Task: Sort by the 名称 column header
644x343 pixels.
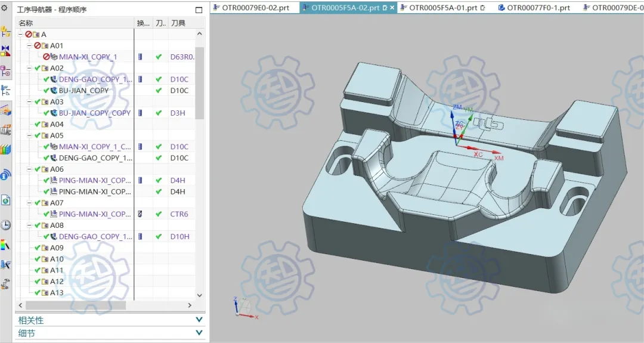Action: tap(75, 23)
